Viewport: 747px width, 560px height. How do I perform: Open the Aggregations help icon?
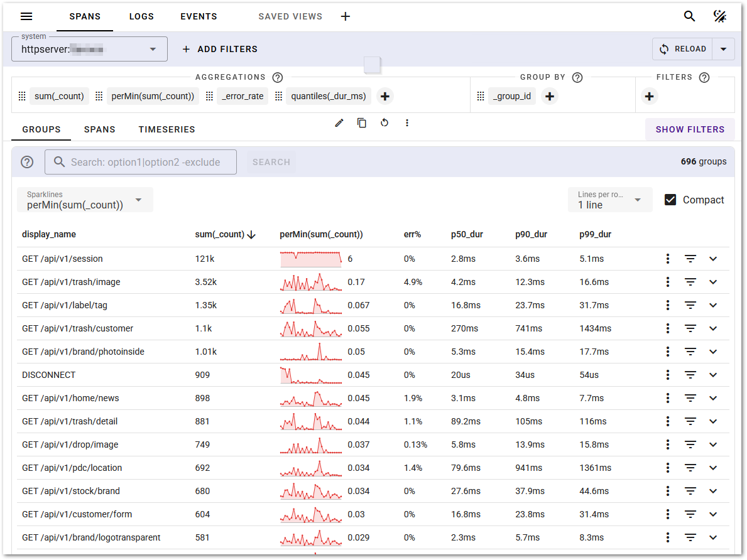pyautogui.click(x=278, y=77)
